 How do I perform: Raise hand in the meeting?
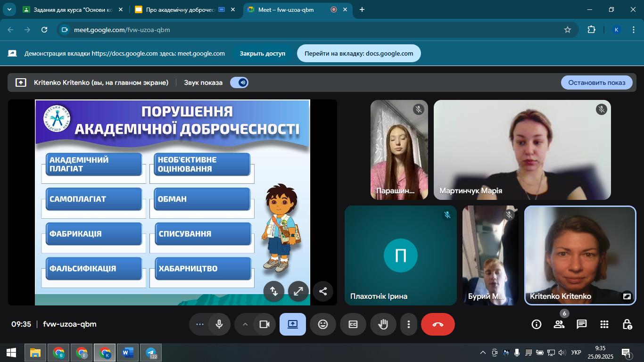click(383, 324)
